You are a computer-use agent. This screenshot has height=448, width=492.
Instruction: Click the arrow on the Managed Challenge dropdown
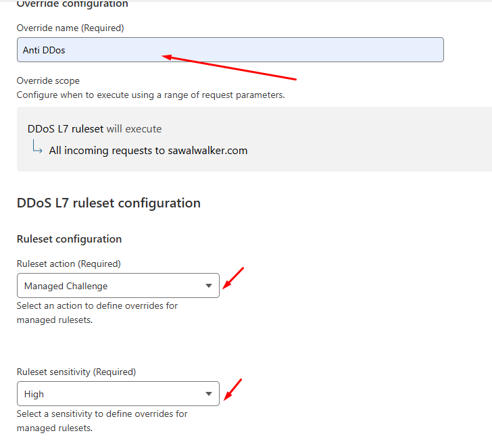click(208, 286)
